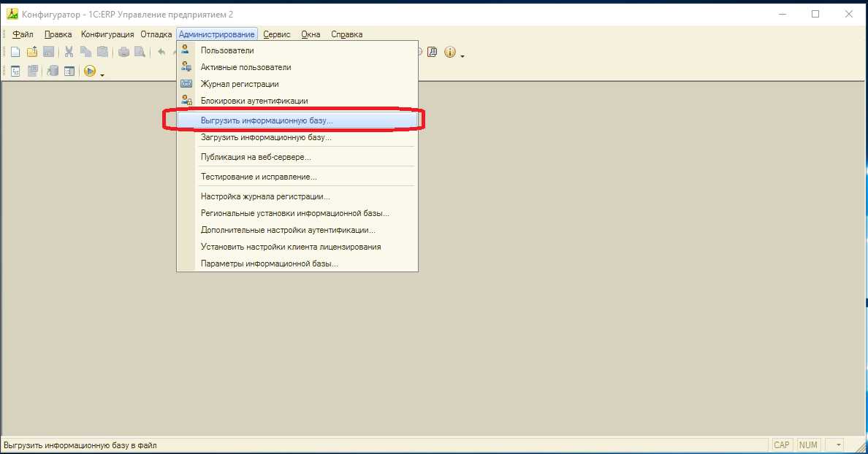
Task: Choose Параметры информационной базы
Action: 297,263
